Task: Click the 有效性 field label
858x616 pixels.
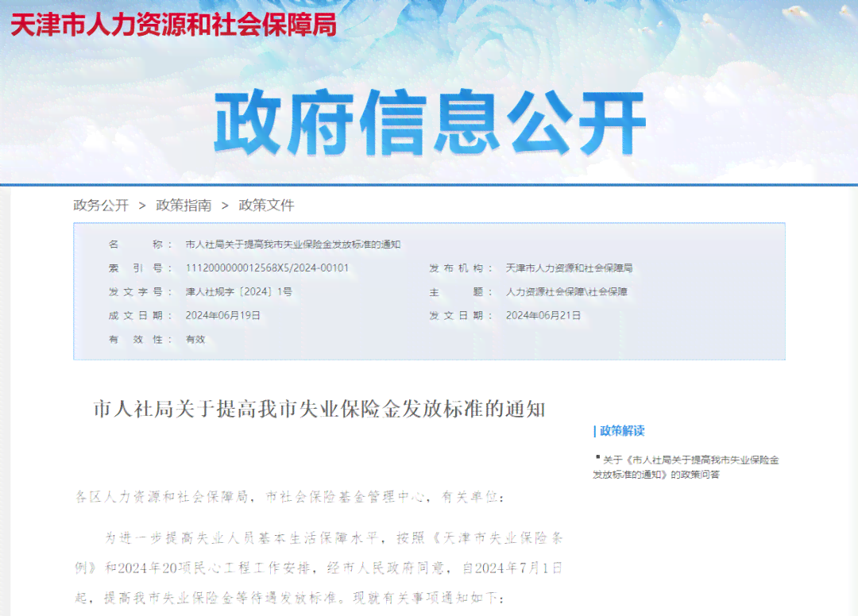Action: click(x=141, y=340)
